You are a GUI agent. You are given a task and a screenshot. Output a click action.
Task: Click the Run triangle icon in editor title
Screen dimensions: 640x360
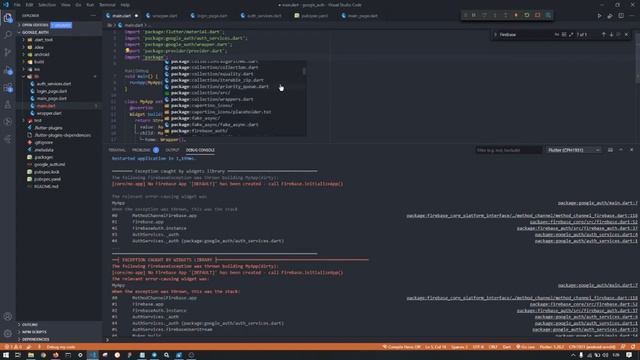pos(599,16)
